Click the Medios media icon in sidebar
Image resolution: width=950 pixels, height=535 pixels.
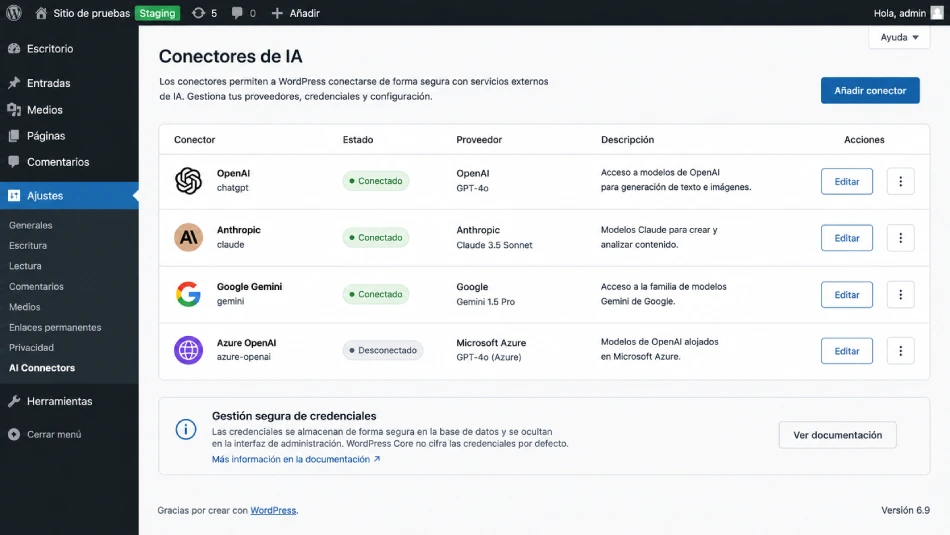coord(14,110)
